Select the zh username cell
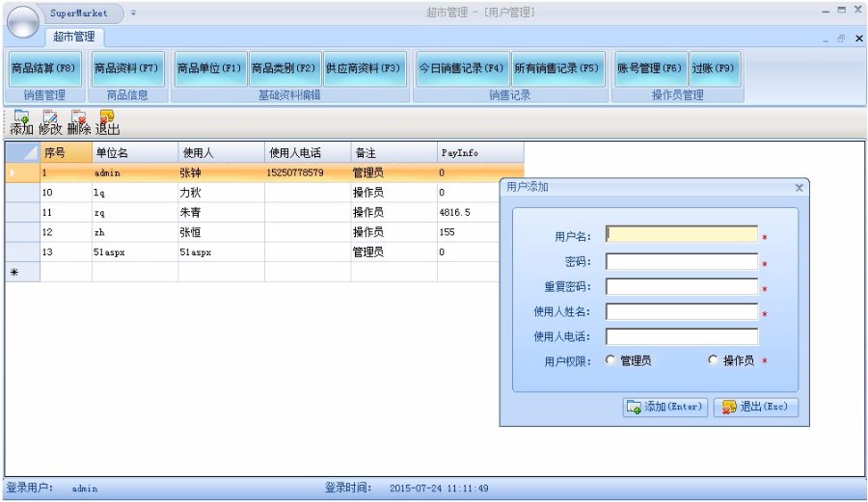The height and width of the screenshot is (502, 868). [x=135, y=232]
